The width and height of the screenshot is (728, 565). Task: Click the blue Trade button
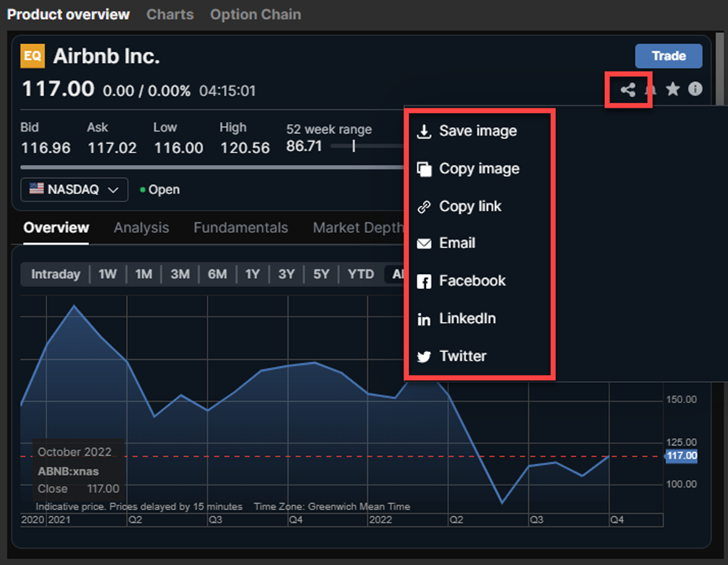tap(668, 56)
